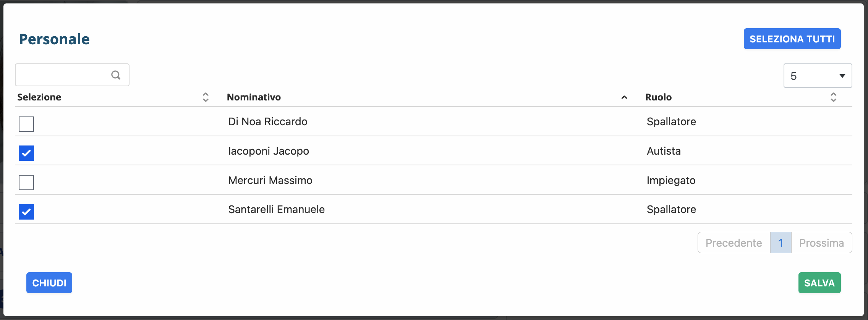868x320 pixels.
Task: Check the Di Noa Riccardo checkbox
Action: 26,124
